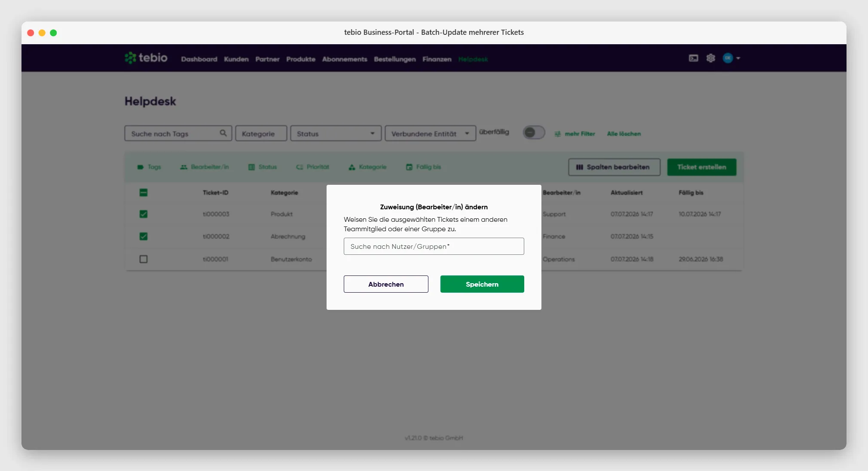Screen dimensions: 868x471
Task: Click the search magnifier in tags field
Action: (x=223, y=133)
